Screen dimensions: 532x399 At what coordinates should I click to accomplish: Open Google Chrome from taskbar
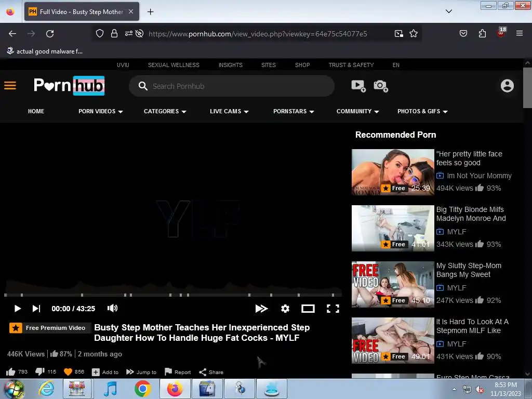[x=142, y=389]
